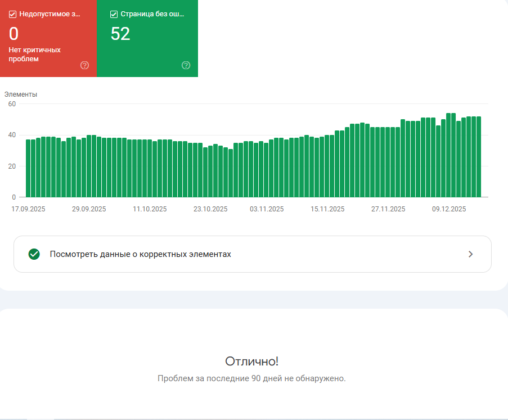The image size is (508, 420).
Task: Click the "60" value on chart Y axis
Action: pyautogui.click(x=12, y=104)
